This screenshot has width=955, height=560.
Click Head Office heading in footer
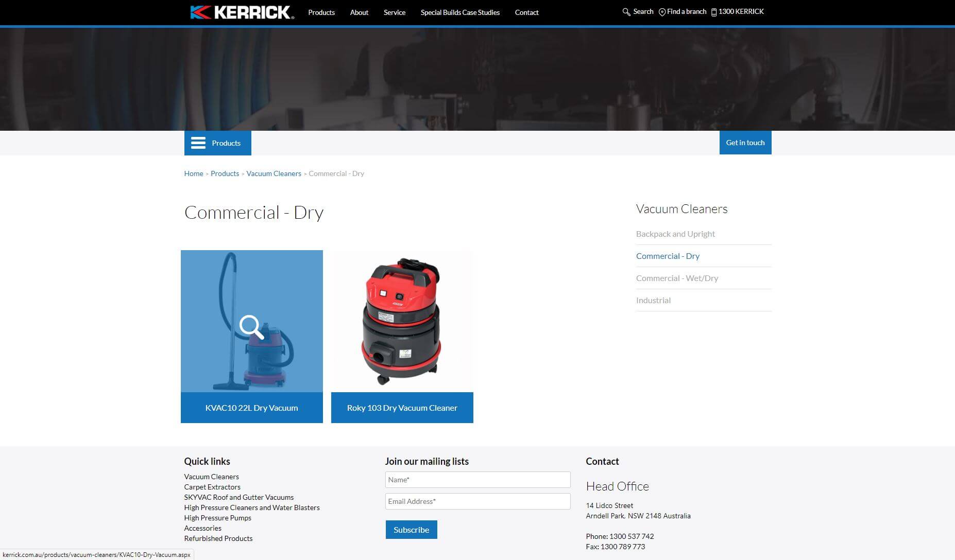pos(617,486)
